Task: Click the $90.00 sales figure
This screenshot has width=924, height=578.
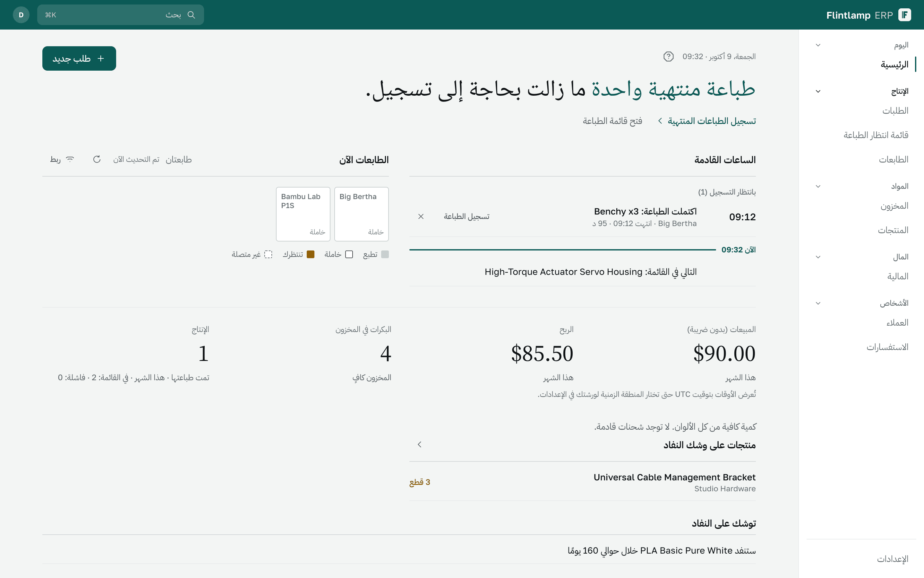Action: 724,354
